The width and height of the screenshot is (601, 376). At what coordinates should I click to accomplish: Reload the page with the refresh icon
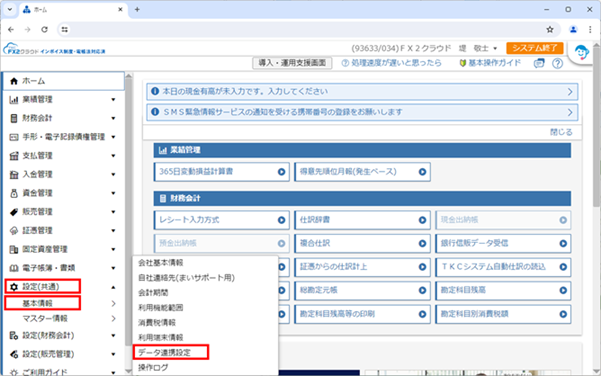point(44,30)
